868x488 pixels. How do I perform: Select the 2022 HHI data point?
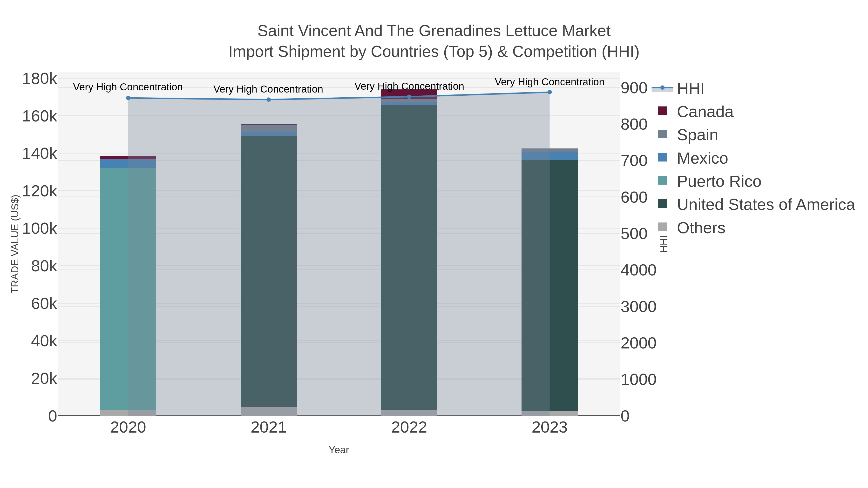pyautogui.click(x=409, y=97)
